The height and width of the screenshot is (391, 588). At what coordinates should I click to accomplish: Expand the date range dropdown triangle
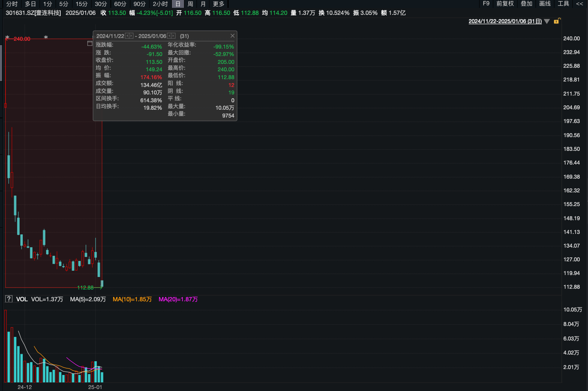tap(547, 21)
